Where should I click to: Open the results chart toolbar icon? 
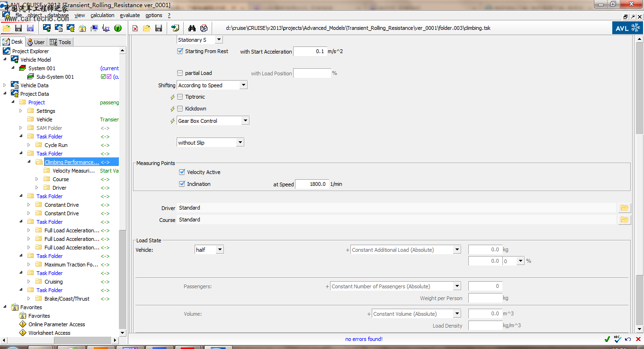(x=106, y=28)
